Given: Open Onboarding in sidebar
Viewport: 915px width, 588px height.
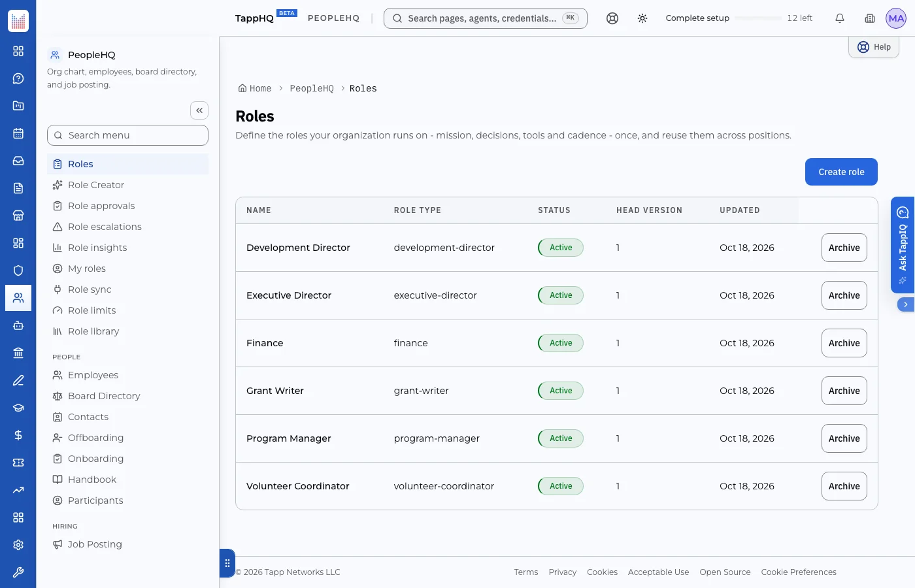Looking at the screenshot, I should coord(128,459).
